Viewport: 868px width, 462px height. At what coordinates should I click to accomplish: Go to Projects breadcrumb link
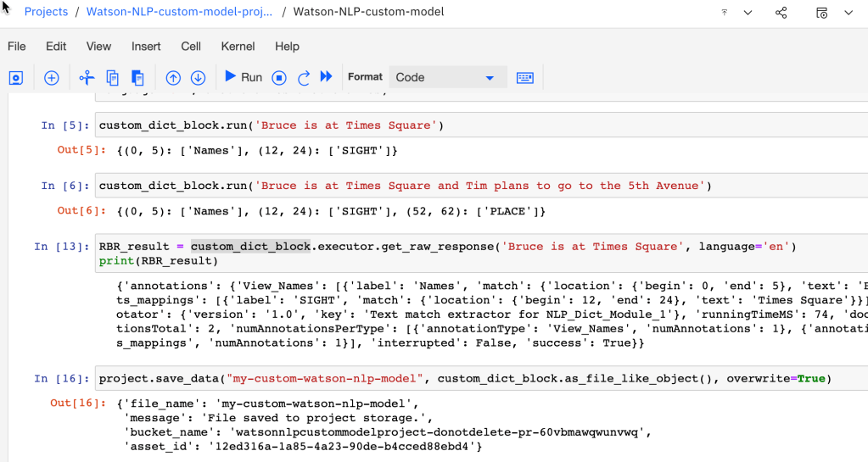coord(46,12)
